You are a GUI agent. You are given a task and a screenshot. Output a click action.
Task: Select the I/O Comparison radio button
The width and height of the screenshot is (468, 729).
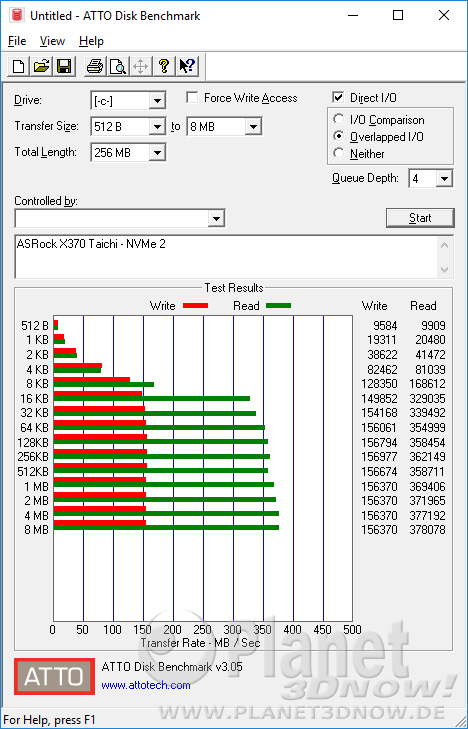339,119
